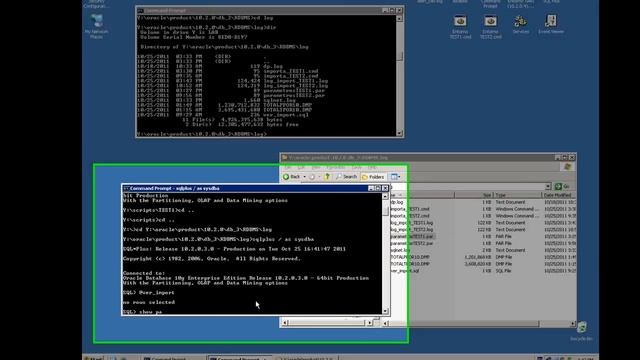Click the Explorer window title bar

tap(428, 158)
